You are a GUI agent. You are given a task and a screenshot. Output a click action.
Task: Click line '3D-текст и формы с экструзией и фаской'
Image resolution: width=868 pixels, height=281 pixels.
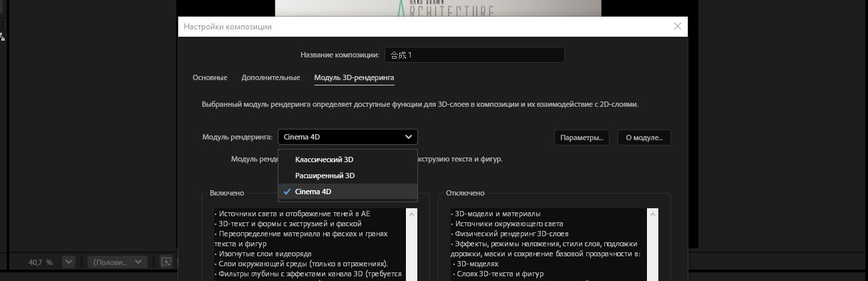pos(288,224)
